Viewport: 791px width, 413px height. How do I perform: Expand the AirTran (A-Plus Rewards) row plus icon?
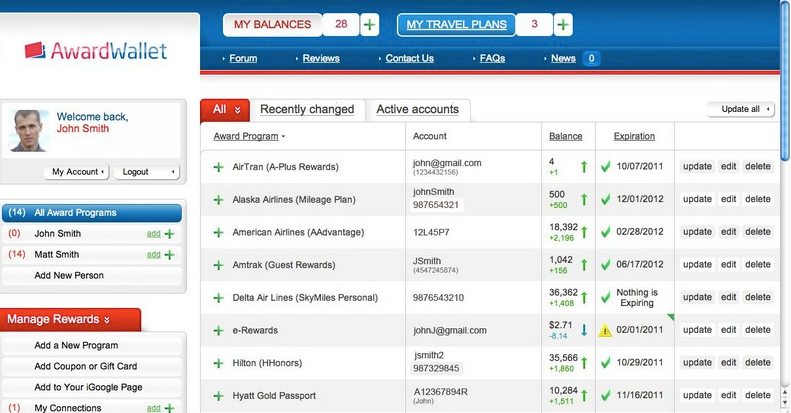click(218, 167)
